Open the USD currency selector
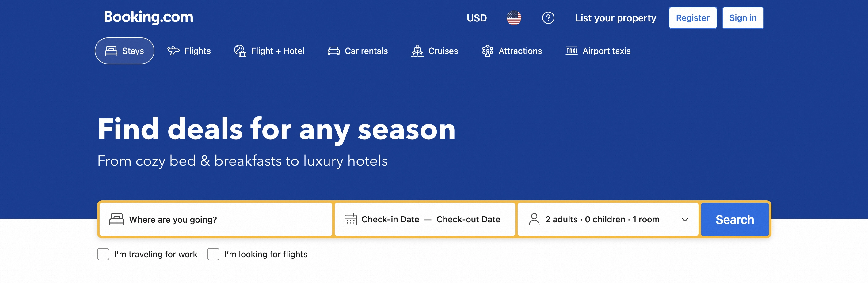The image size is (868, 283). 477,18
